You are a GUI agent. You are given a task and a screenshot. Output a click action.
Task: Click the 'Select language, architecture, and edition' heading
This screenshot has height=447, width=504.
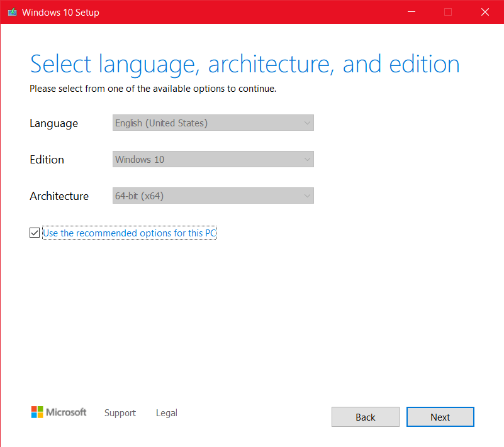[245, 65]
